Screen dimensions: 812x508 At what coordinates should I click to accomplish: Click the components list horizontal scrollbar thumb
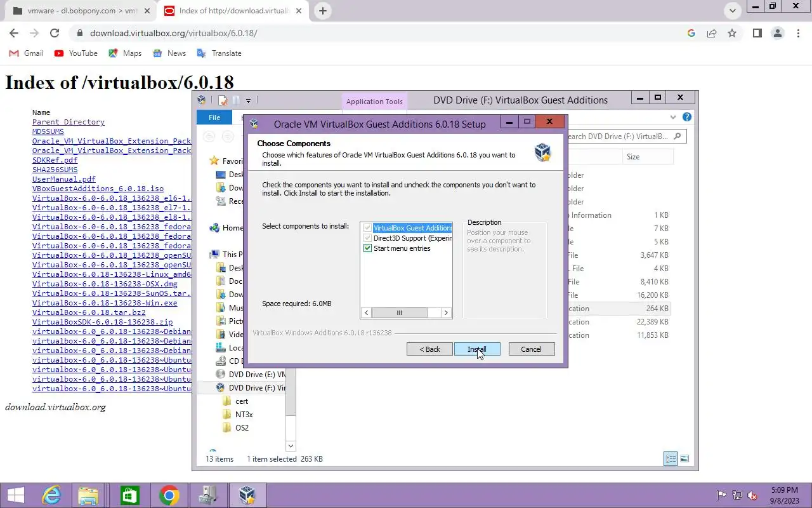(x=399, y=312)
